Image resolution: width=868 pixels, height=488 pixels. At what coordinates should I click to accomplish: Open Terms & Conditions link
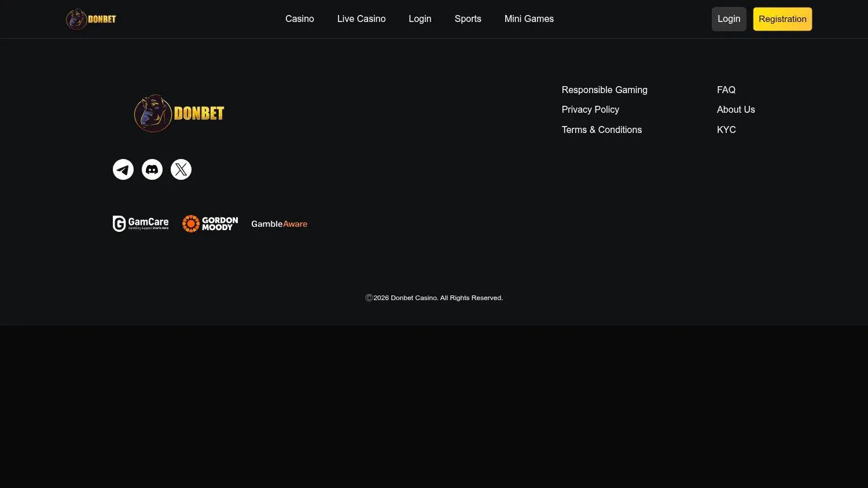click(602, 130)
